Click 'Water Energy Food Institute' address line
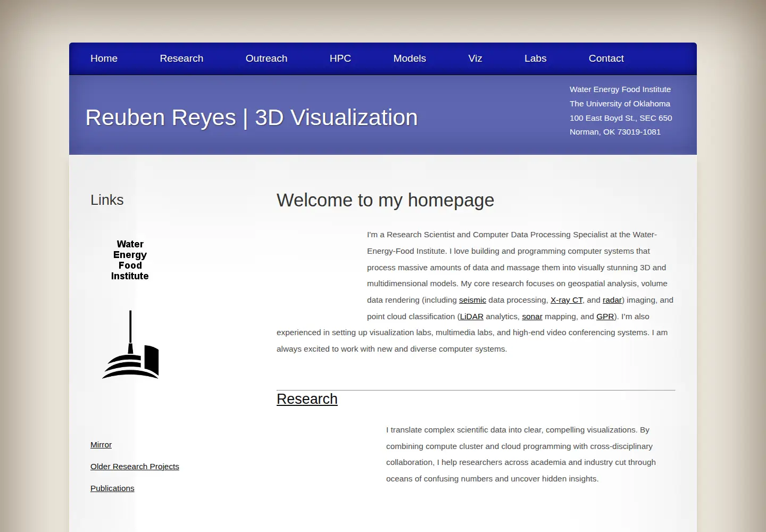 (x=620, y=89)
